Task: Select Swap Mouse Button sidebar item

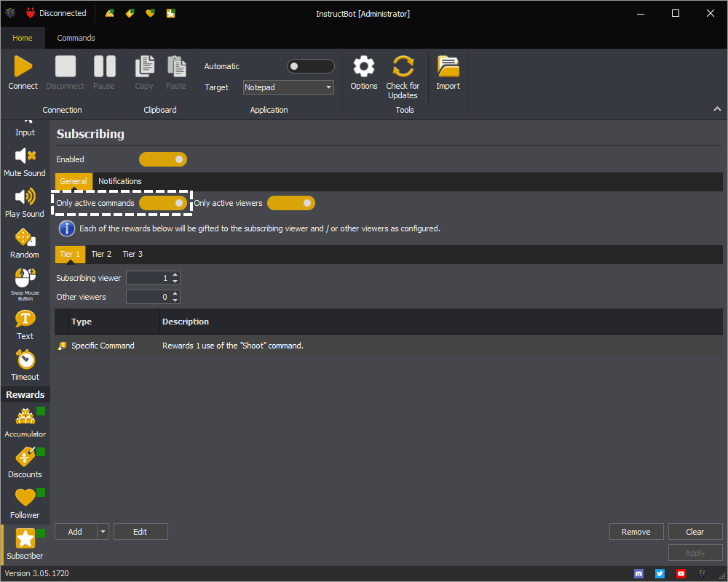Action: (x=25, y=284)
